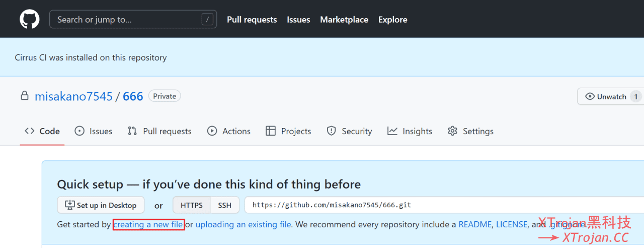Select the SSH clone option
Image resolution: width=644 pixels, height=248 pixels.
click(x=225, y=205)
